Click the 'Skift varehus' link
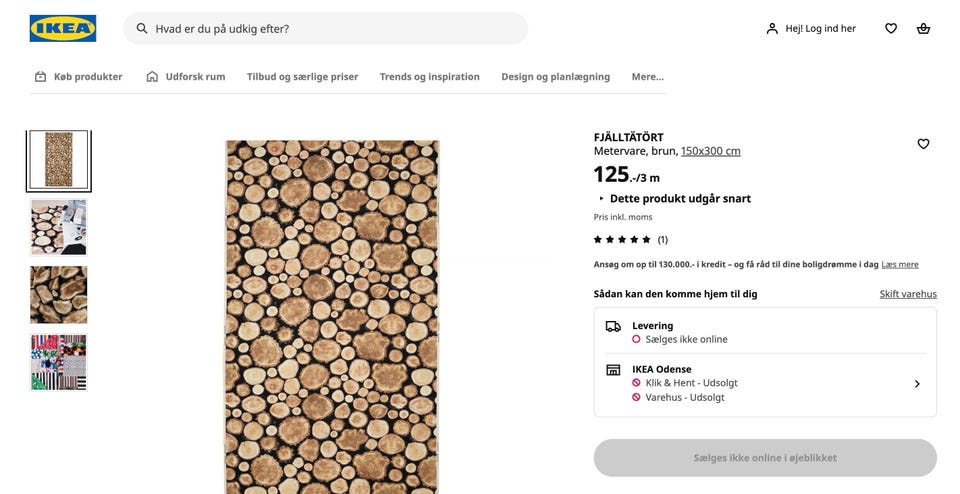Image resolution: width=960 pixels, height=494 pixels. pyautogui.click(x=908, y=294)
